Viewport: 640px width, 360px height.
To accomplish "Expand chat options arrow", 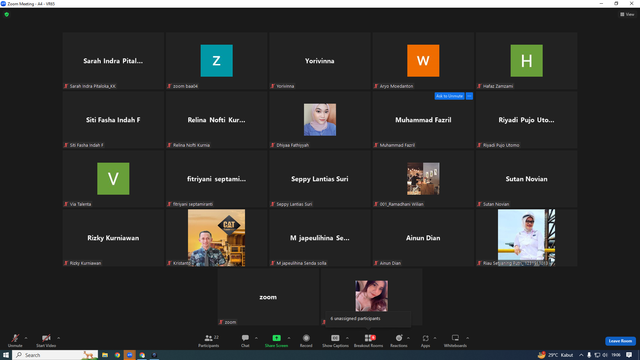I will (x=256, y=338).
